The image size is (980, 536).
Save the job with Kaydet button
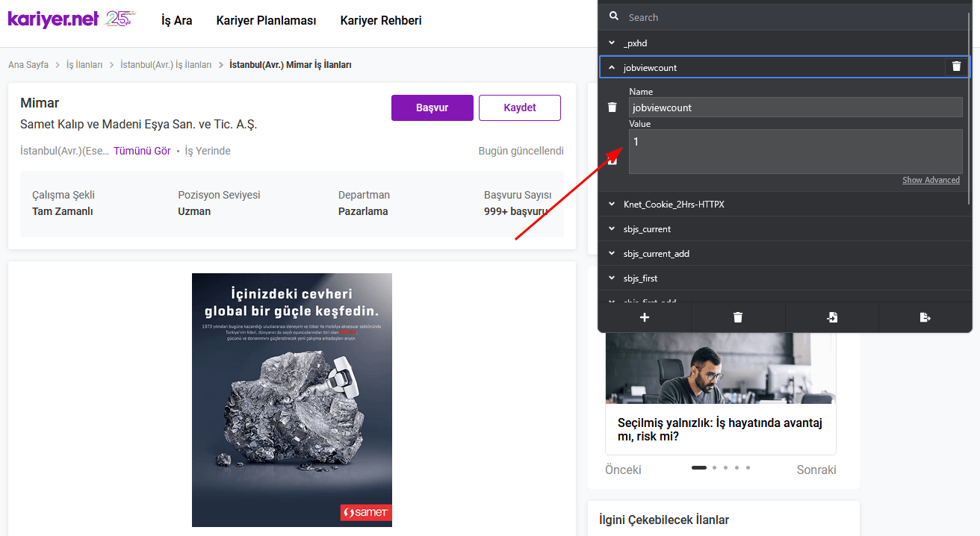pos(519,107)
